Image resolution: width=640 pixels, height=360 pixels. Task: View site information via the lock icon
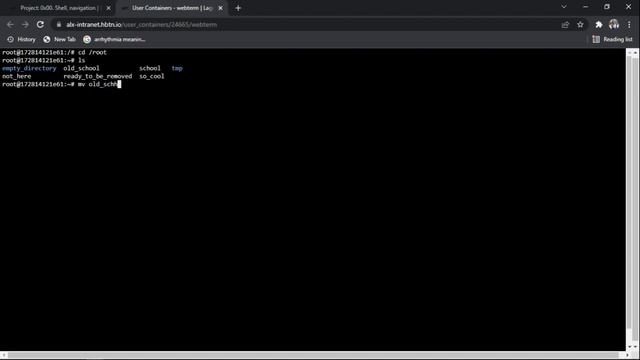[59, 24]
